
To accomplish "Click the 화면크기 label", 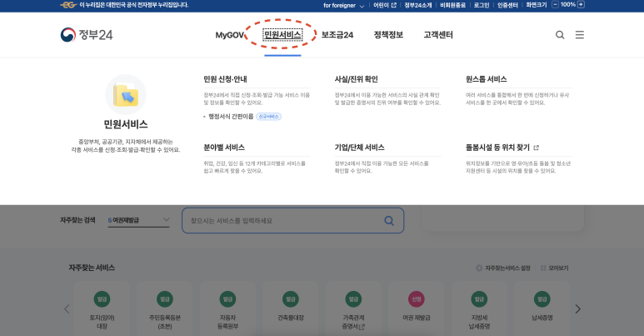I will (537, 5).
